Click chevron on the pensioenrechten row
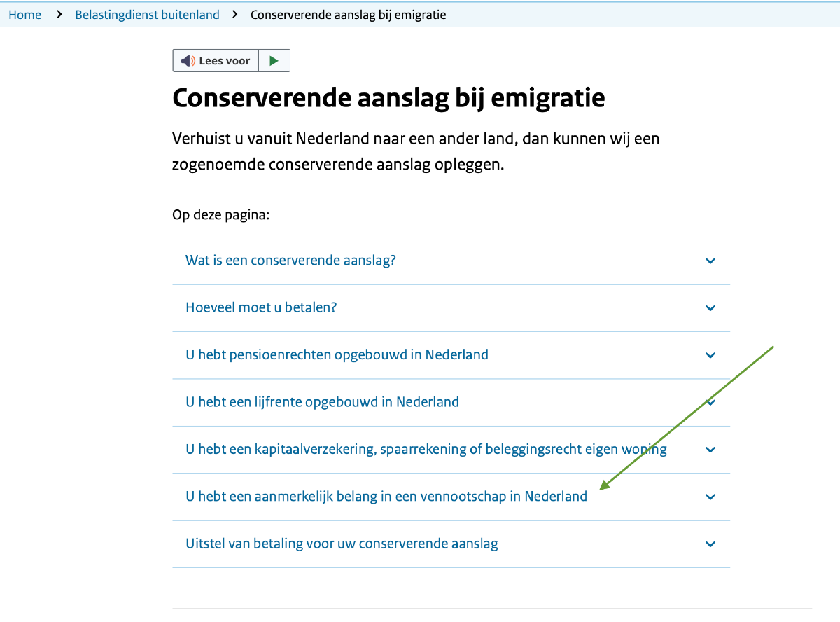The width and height of the screenshot is (840, 622). pyautogui.click(x=710, y=355)
